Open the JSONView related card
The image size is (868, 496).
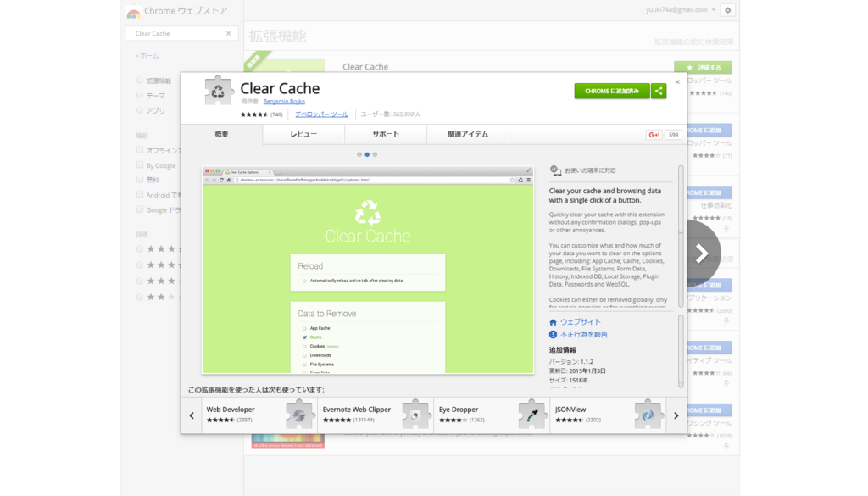click(x=609, y=415)
